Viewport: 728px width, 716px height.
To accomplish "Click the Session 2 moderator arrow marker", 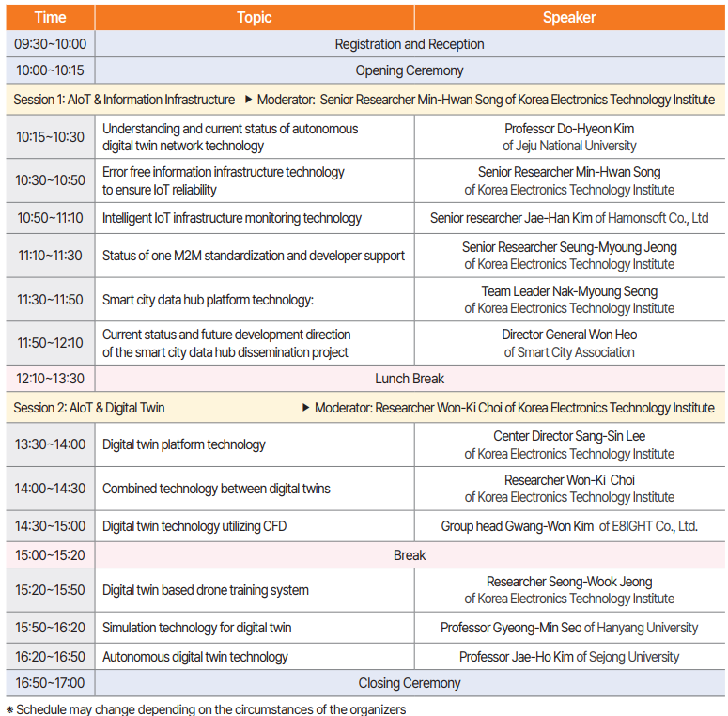I will 306,407.
